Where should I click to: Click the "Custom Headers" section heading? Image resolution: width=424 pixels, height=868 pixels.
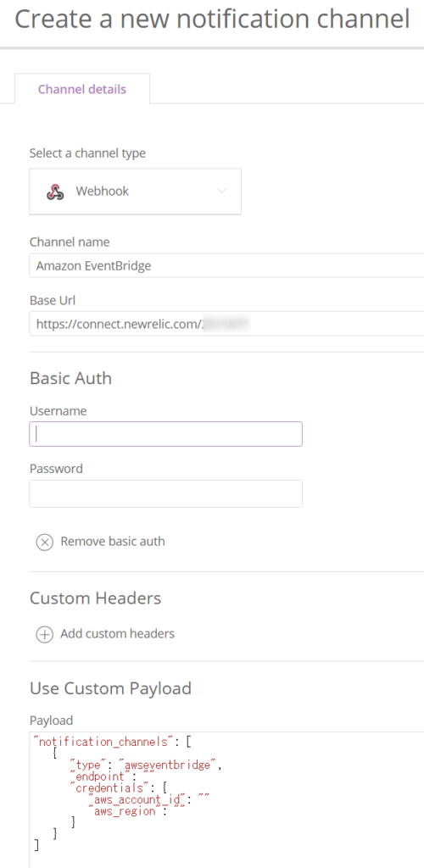click(95, 598)
